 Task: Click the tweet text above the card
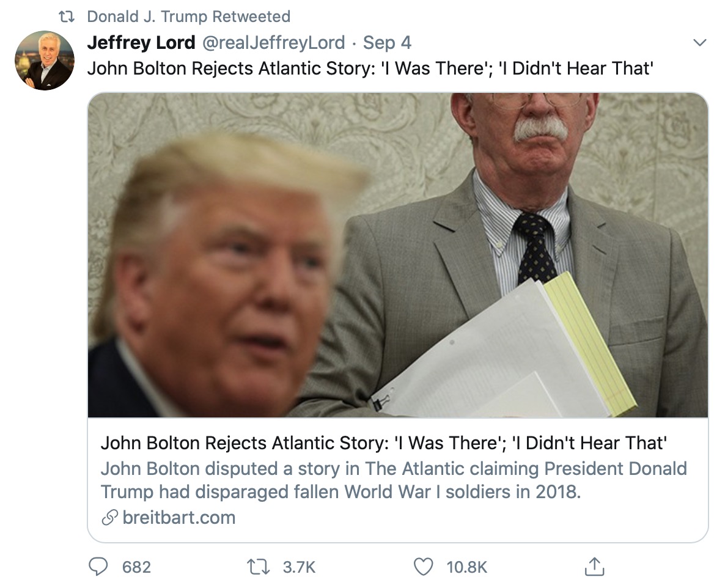click(370, 67)
